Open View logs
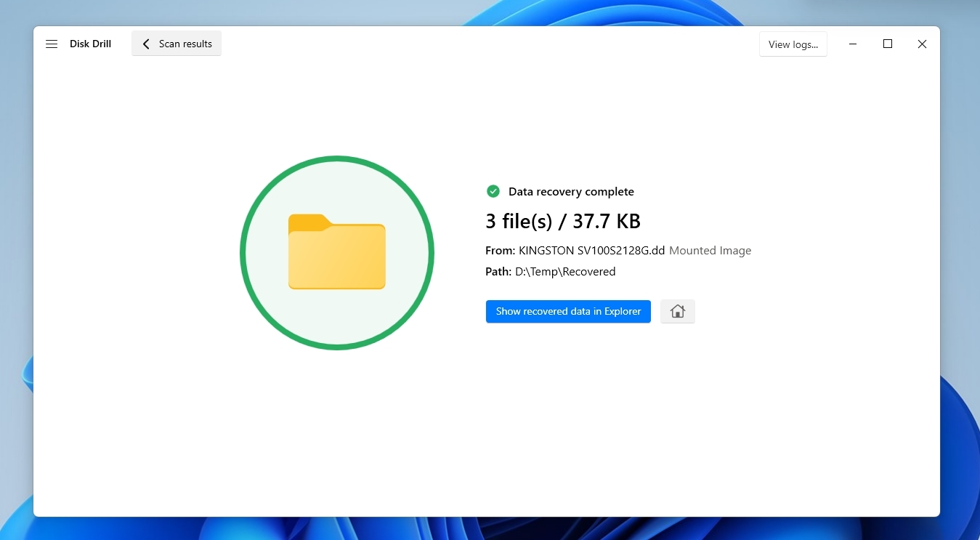 tap(793, 44)
